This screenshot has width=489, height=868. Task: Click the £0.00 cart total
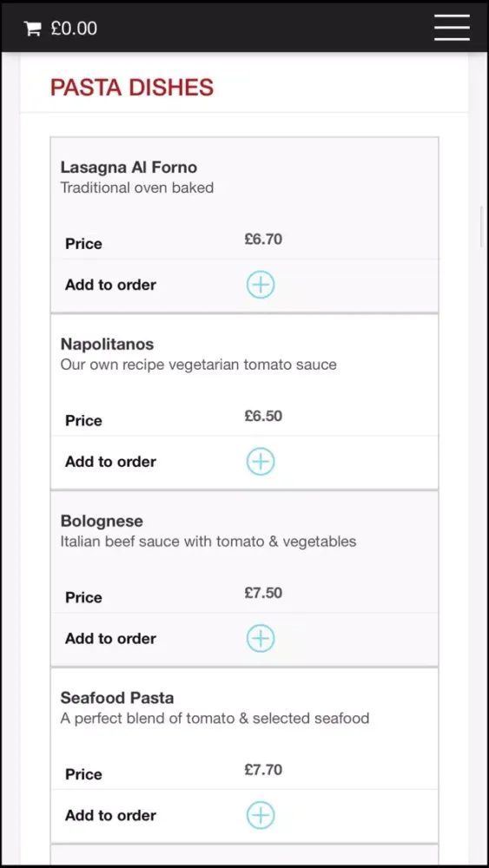(74, 29)
